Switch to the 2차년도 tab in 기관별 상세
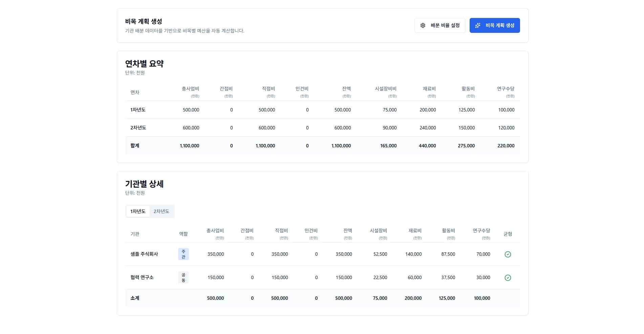This screenshot has width=644, height=334. (161, 211)
